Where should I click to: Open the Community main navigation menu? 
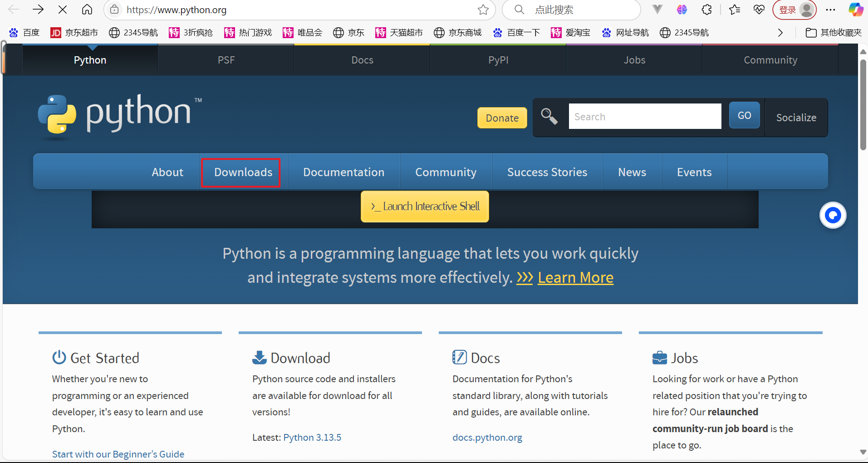click(446, 172)
